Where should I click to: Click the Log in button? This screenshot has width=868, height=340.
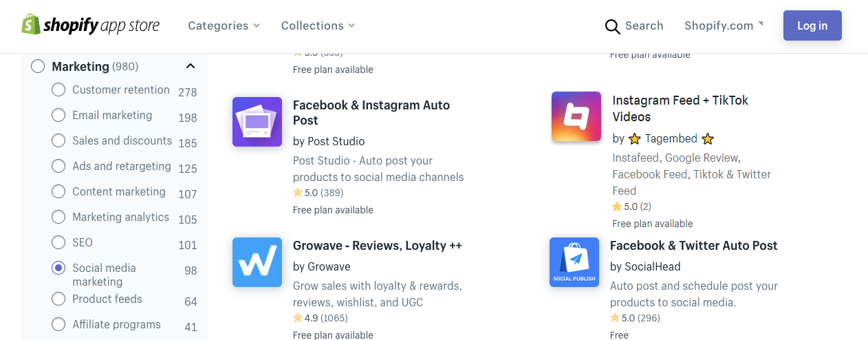point(812,25)
